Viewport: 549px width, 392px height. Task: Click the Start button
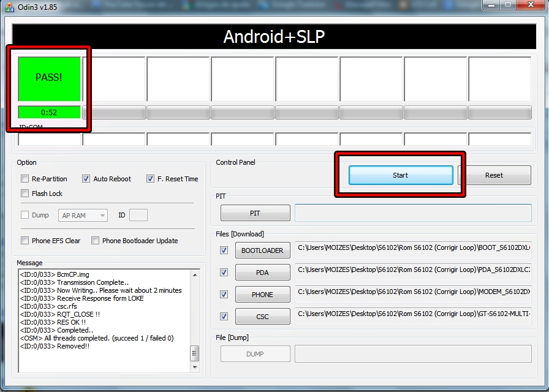click(401, 175)
